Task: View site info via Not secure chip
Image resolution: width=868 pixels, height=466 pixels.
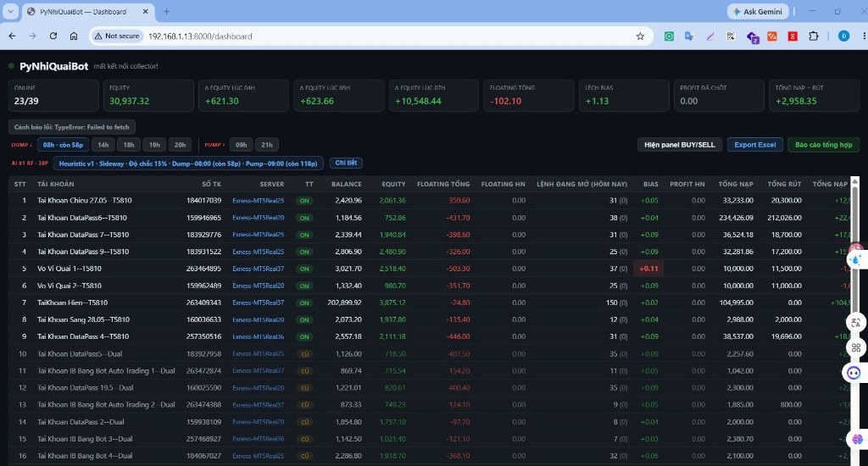Action: click(x=117, y=36)
